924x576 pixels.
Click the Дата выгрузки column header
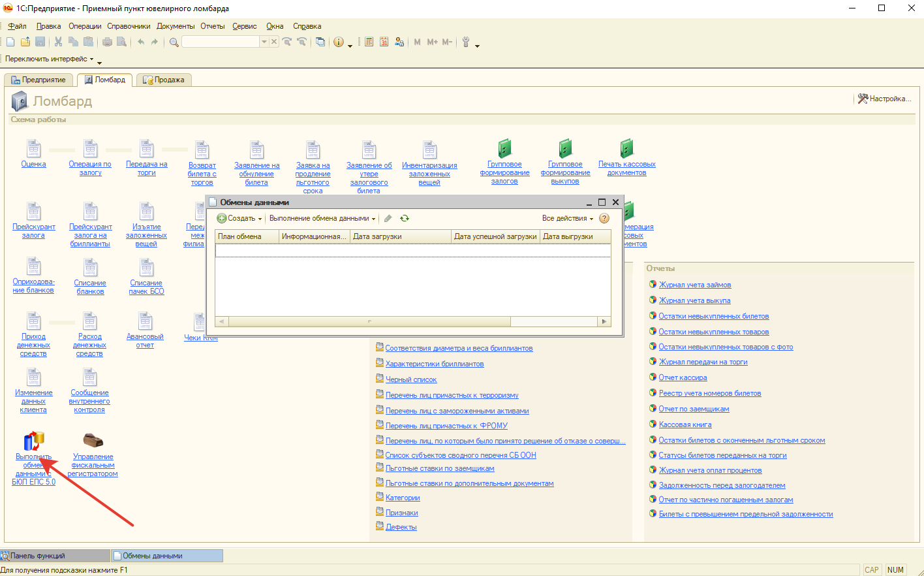pos(576,236)
